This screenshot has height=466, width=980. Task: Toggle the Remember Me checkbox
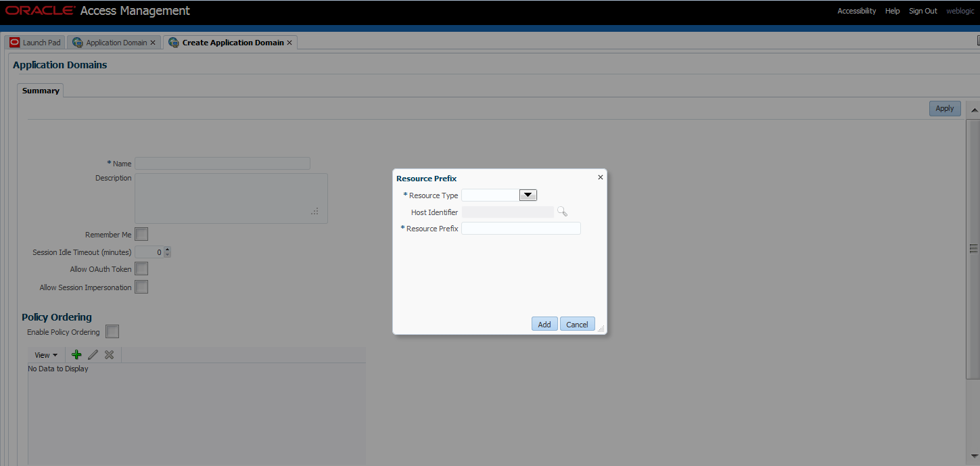(141, 235)
